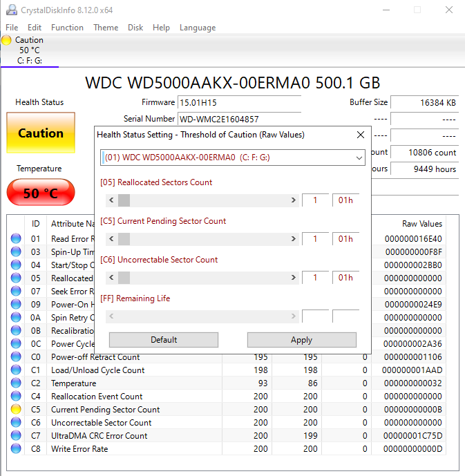Image resolution: width=465 pixels, height=476 pixels.
Task: Click the Reallocation Event Count attribute name
Action: pyautogui.click(x=97, y=397)
